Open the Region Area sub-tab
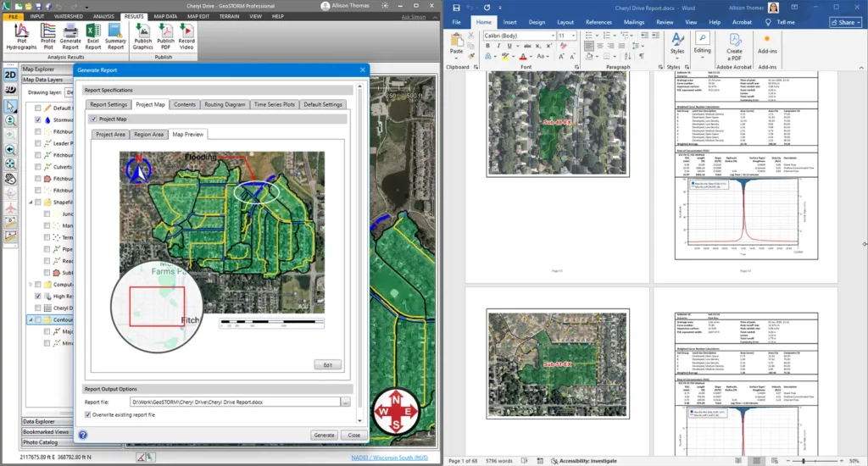 (148, 135)
